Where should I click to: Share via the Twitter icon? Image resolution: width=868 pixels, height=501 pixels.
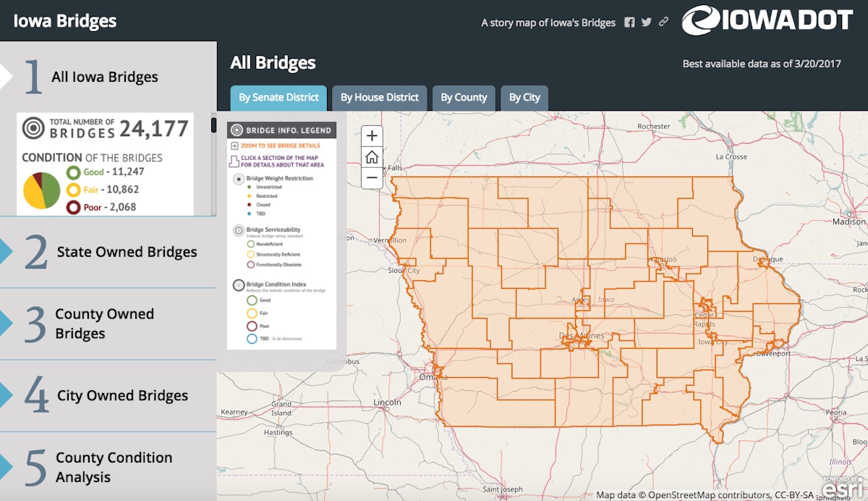pyautogui.click(x=646, y=22)
